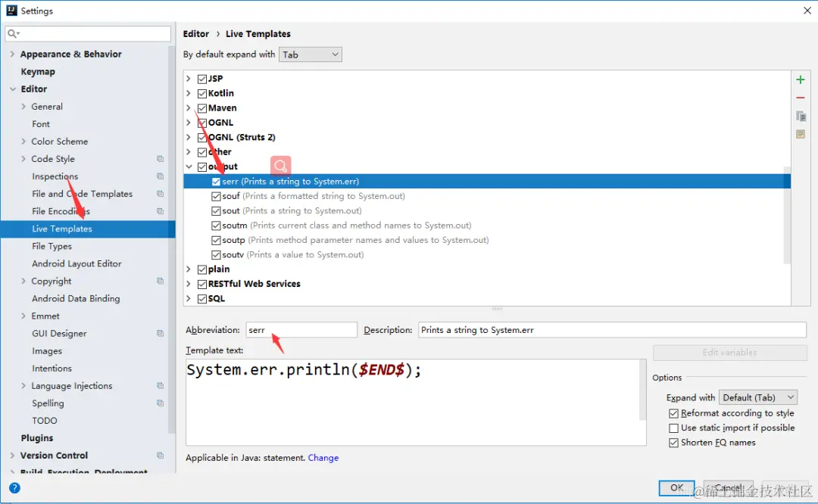
Task: Enable Use static import if possible
Action: 673,428
